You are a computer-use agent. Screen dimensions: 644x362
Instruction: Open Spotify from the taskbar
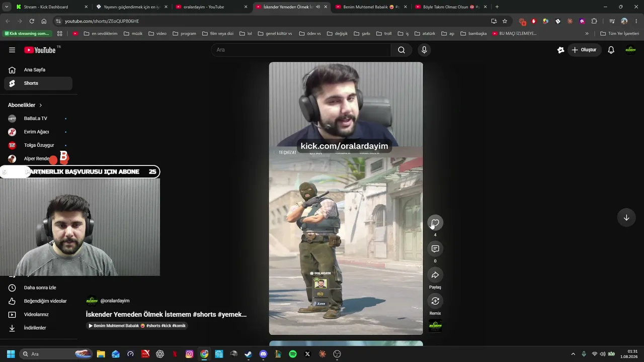tap(293, 354)
